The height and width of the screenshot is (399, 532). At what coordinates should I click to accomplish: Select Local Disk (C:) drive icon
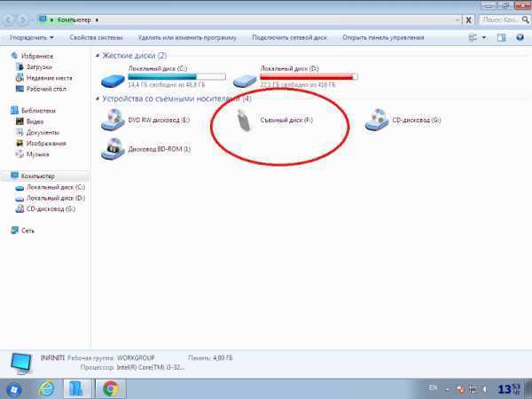click(113, 81)
